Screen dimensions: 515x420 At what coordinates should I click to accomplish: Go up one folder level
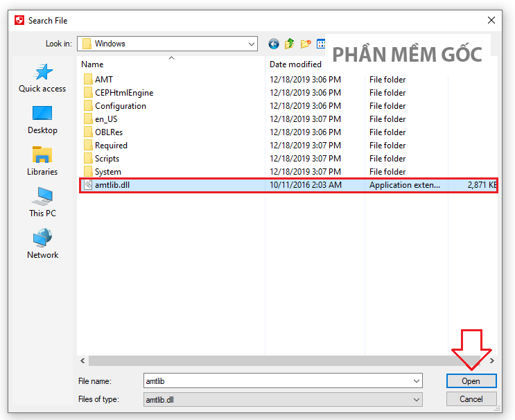(x=290, y=44)
